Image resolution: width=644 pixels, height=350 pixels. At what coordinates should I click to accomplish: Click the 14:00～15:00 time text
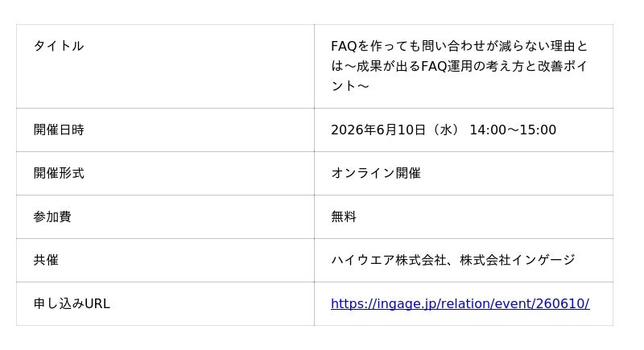click(x=513, y=130)
